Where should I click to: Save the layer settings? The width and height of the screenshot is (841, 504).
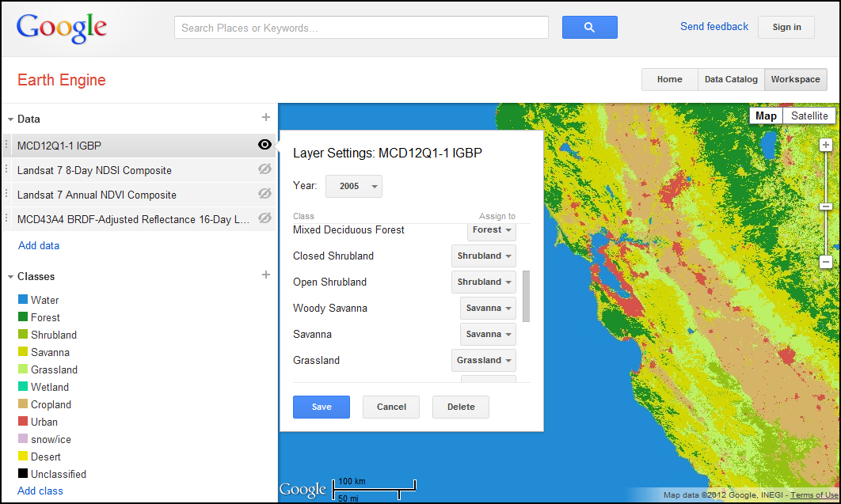click(322, 407)
